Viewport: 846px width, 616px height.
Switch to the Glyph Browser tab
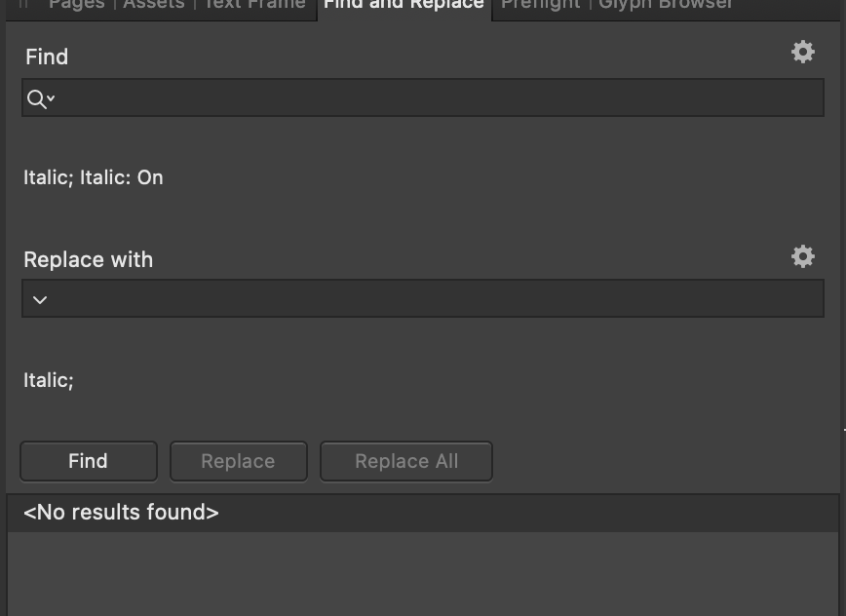tap(666, 5)
